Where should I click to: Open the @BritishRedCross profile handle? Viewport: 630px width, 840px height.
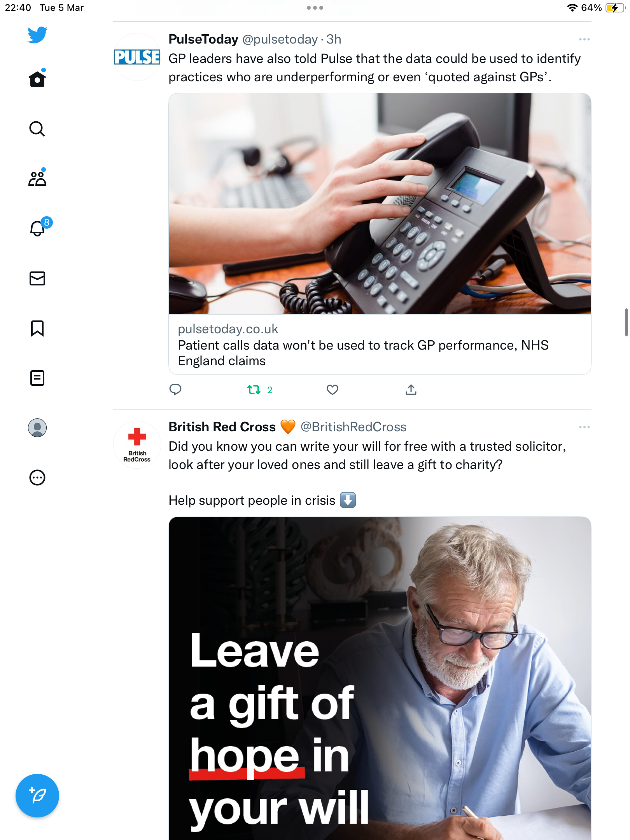pyautogui.click(x=353, y=427)
